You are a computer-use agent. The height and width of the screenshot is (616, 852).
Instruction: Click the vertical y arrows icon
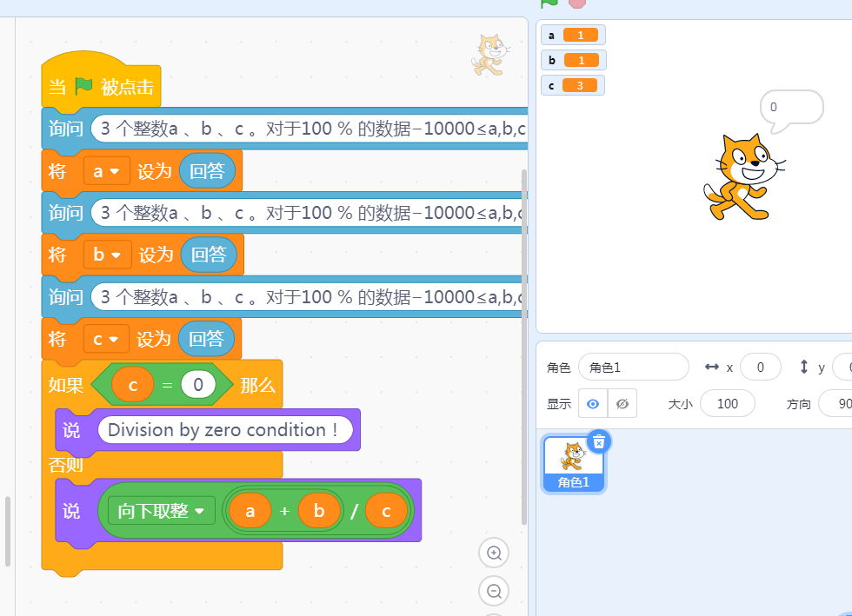point(803,368)
